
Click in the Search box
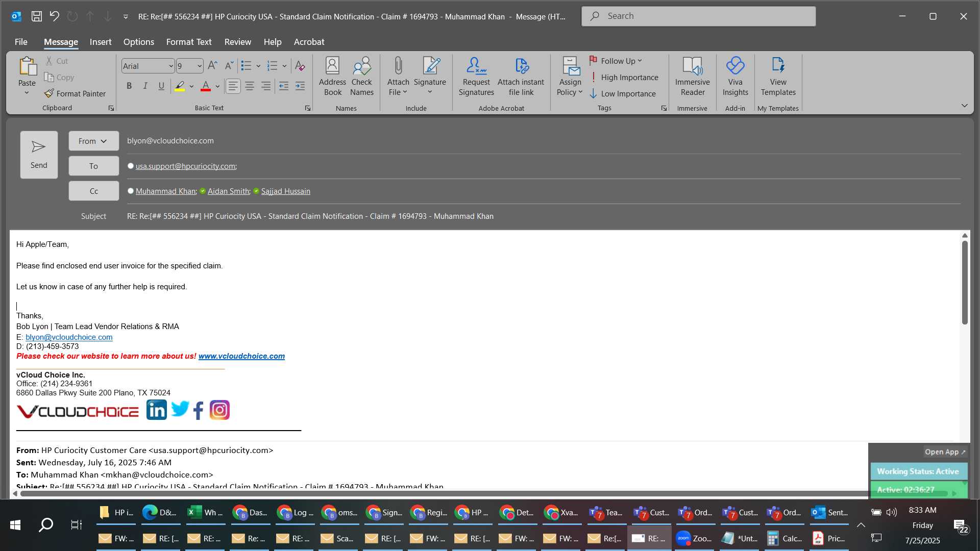pos(698,16)
